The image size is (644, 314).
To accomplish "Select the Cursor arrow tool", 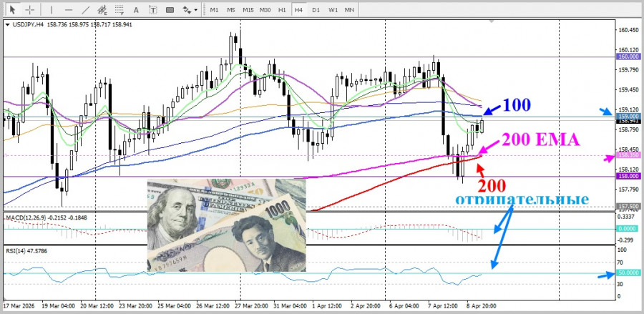I will point(12,9).
